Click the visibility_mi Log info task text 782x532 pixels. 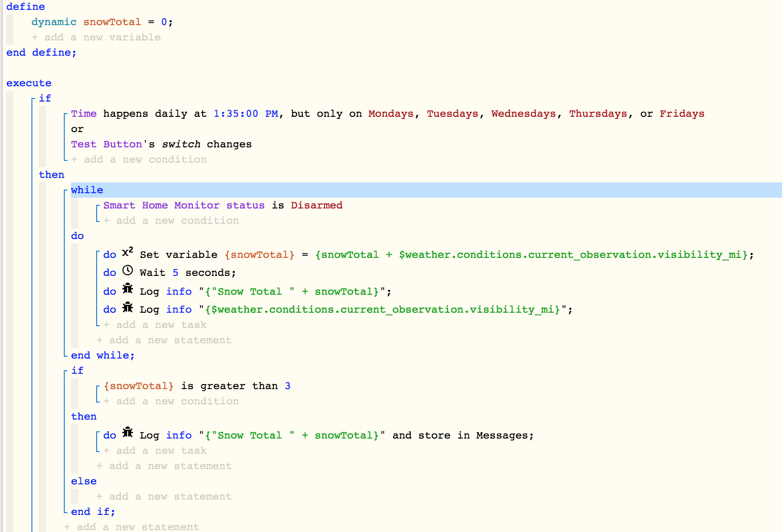coord(356,310)
